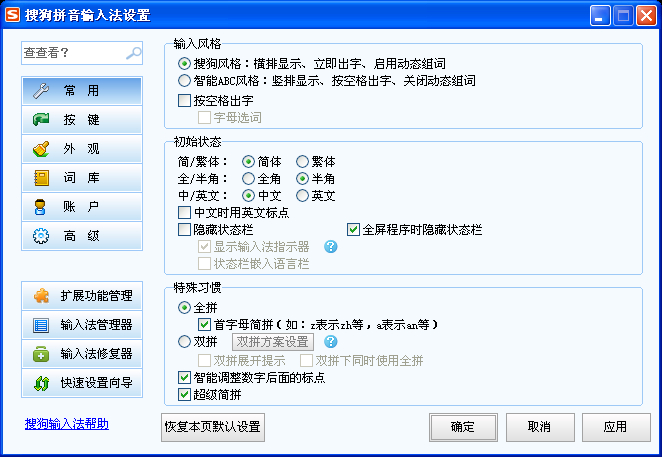Uncheck the 超级简拼 checkbox
The height and width of the screenshot is (457, 662).
184,394
